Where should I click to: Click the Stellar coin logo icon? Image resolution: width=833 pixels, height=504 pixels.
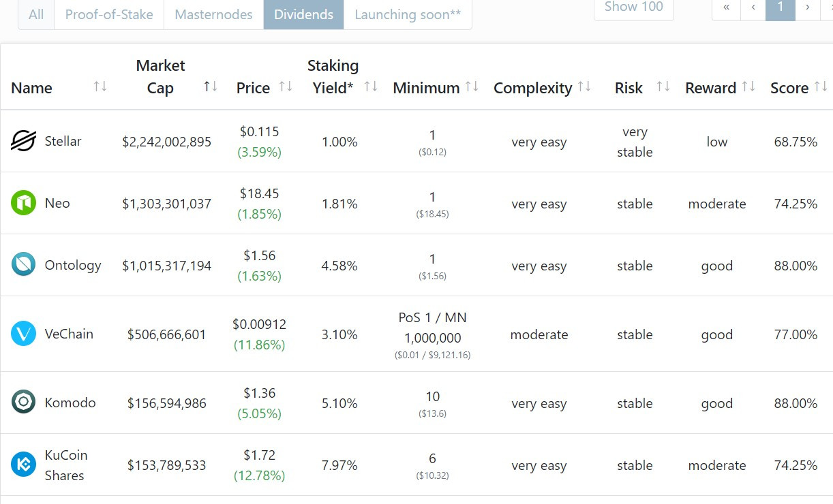pyautogui.click(x=23, y=141)
